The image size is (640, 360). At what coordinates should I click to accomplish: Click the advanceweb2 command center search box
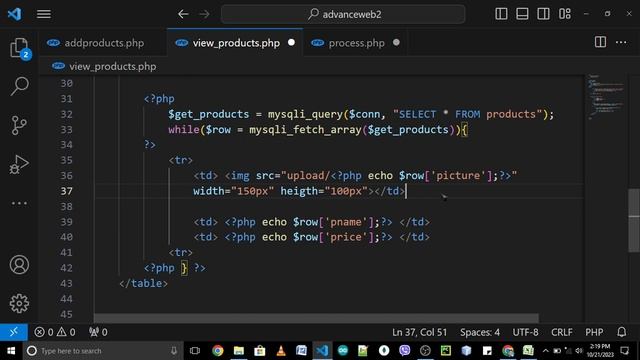click(343, 14)
